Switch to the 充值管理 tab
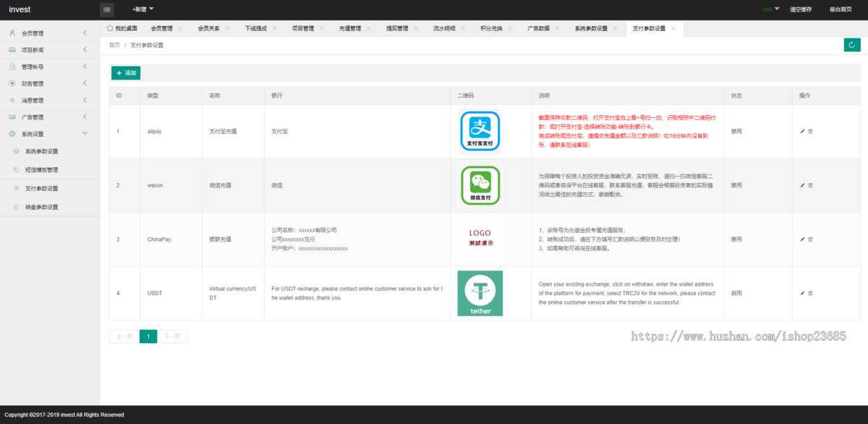Viewport: 868px width, 424px height. click(349, 28)
